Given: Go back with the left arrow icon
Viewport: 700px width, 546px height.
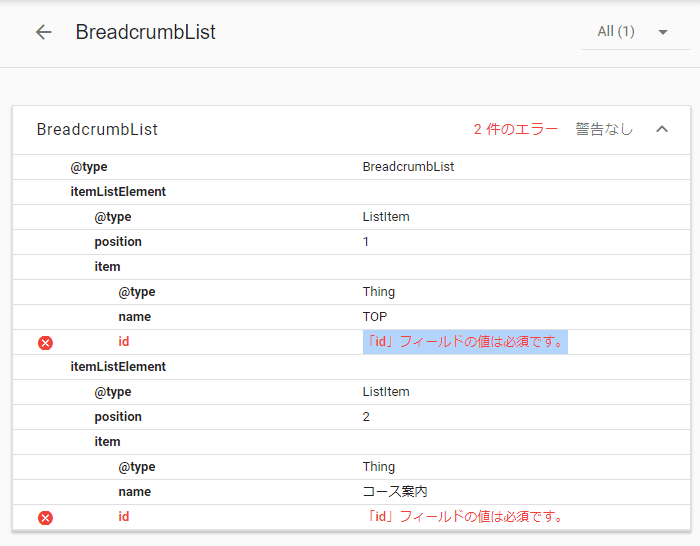Looking at the screenshot, I should [x=44, y=32].
